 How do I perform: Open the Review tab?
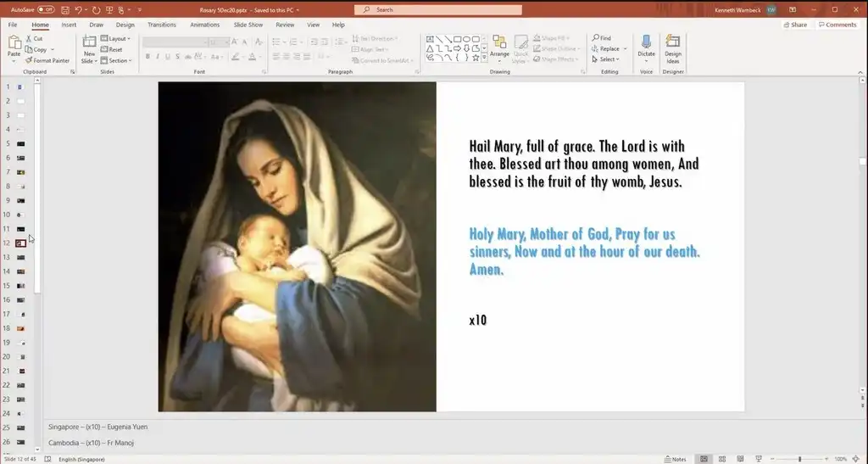click(x=285, y=25)
